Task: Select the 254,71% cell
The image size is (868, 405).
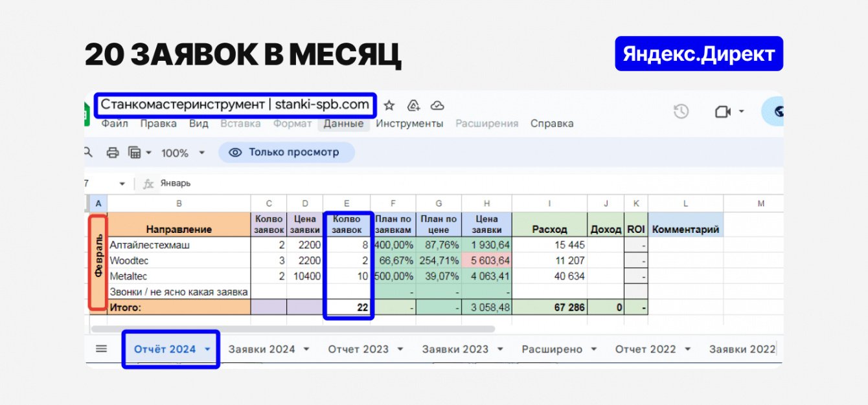Action: (439, 261)
